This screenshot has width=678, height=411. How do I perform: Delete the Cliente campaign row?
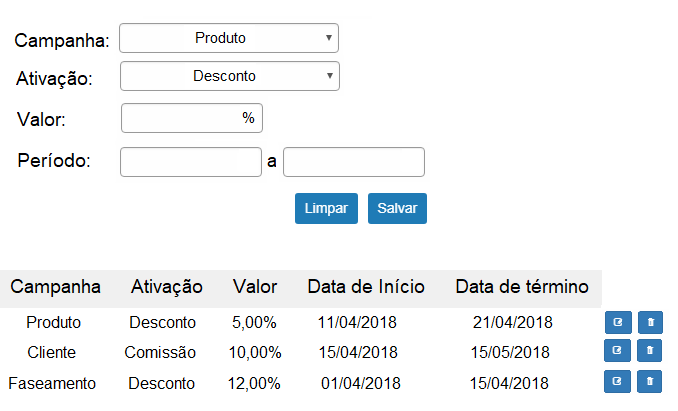click(x=649, y=350)
